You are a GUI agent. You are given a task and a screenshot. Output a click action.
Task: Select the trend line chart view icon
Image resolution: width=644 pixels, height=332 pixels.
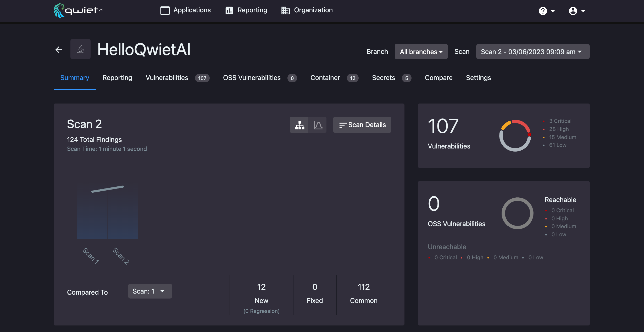coord(318,125)
